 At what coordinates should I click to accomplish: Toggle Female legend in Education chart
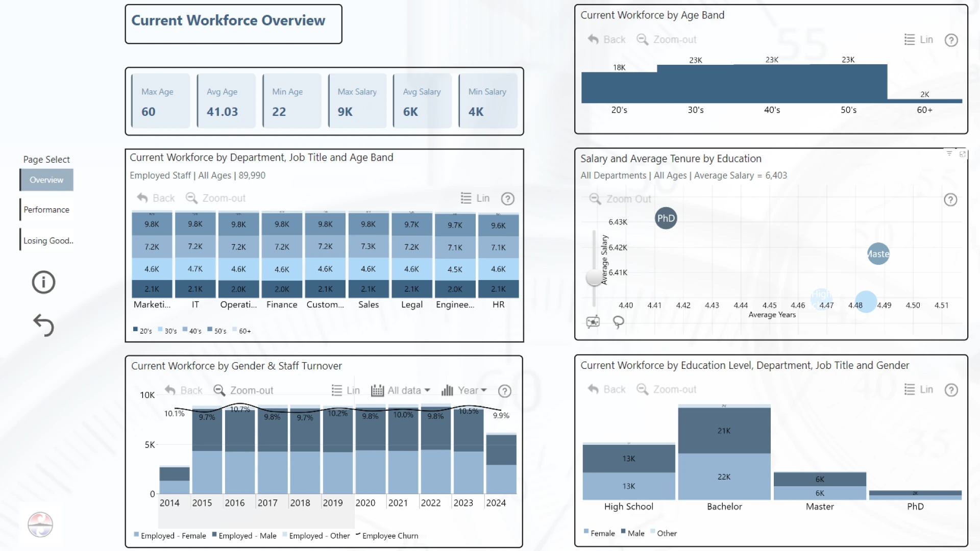(599, 533)
